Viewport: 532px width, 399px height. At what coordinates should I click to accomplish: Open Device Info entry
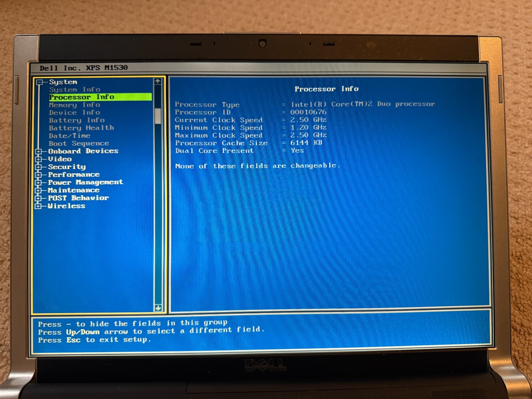click(74, 112)
